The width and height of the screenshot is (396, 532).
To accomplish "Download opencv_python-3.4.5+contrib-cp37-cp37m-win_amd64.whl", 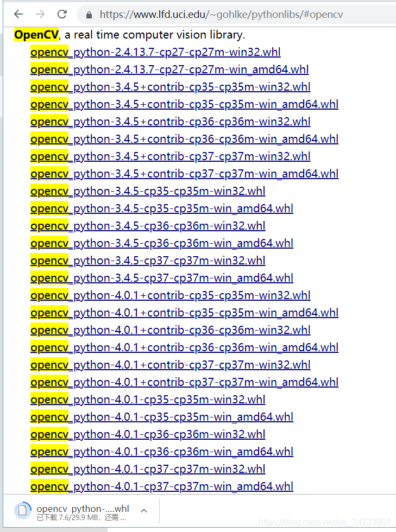I will (184, 174).
